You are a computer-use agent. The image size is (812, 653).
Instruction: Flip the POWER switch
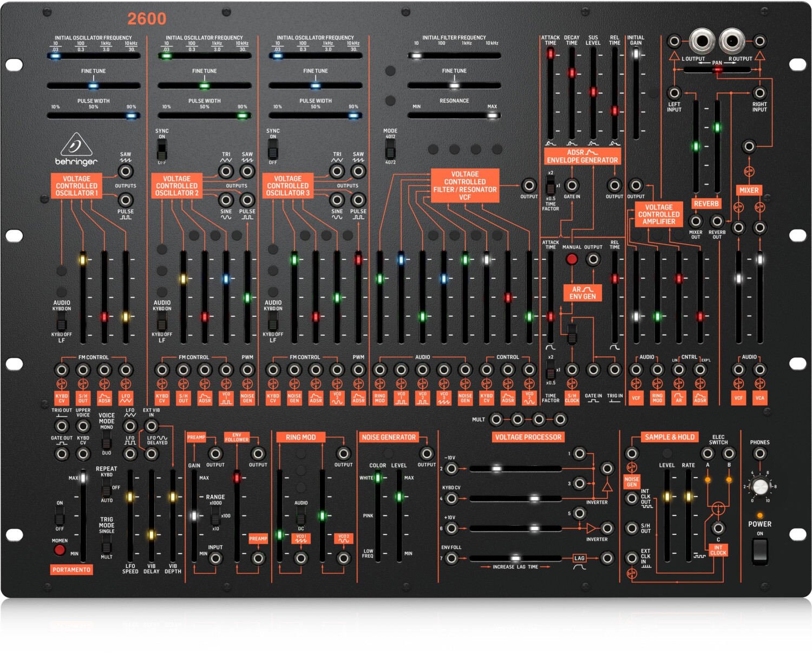click(759, 550)
